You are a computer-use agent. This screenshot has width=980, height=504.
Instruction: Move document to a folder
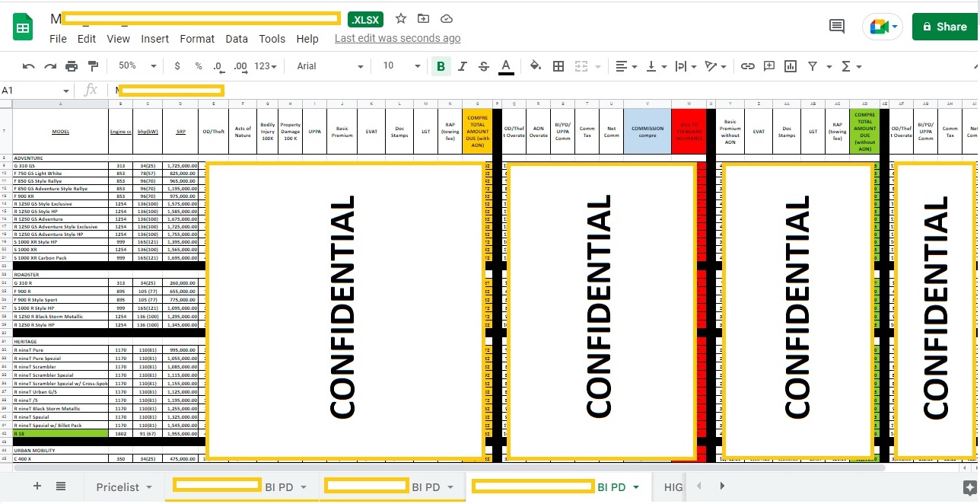[x=424, y=19]
